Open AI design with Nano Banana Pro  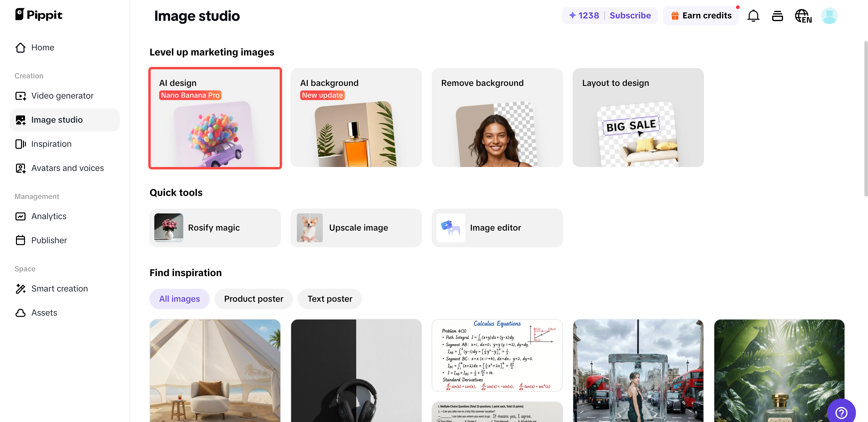(215, 118)
